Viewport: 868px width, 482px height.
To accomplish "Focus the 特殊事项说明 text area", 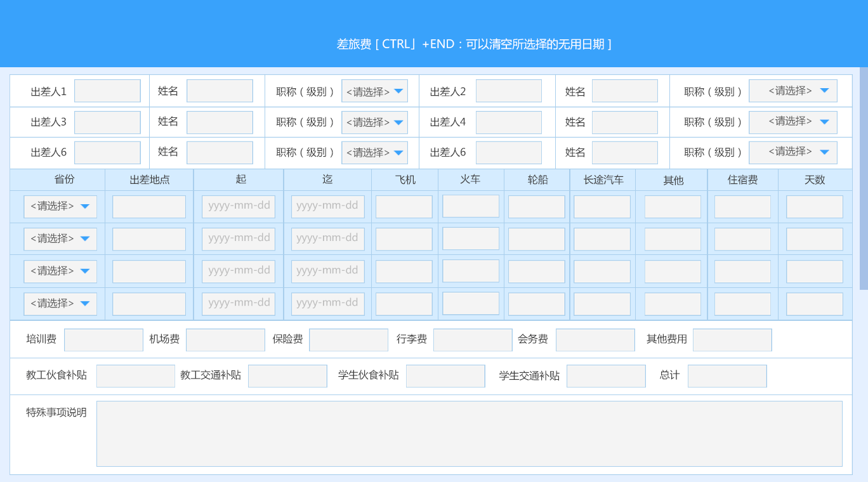I will pyautogui.click(x=469, y=434).
